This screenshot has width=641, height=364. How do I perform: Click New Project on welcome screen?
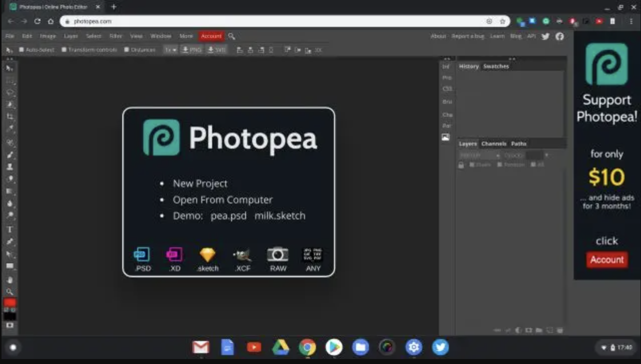coord(200,183)
